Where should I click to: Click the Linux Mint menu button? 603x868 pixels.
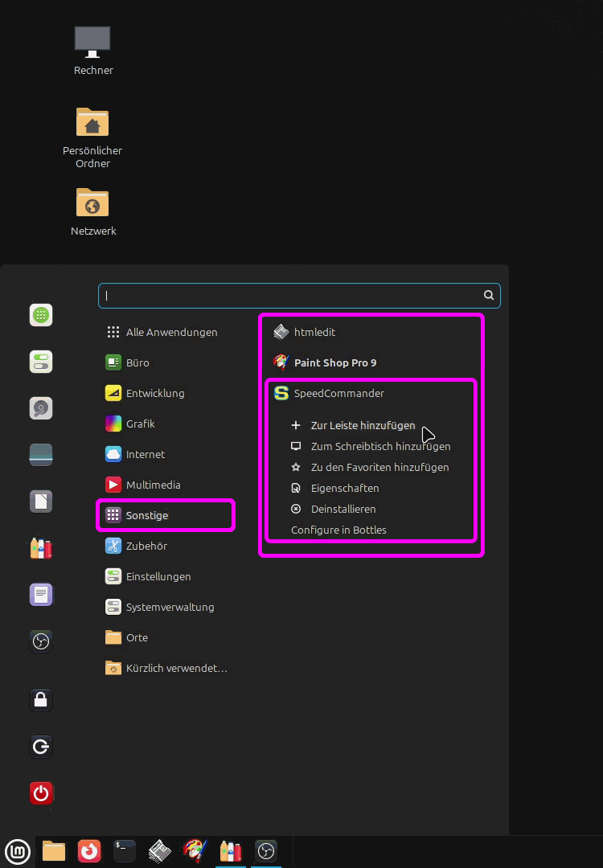pos(18,850)
